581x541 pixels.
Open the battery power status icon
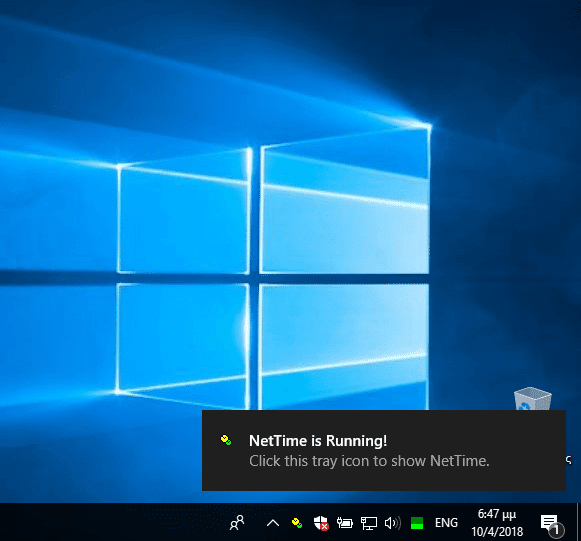(345, 523)
